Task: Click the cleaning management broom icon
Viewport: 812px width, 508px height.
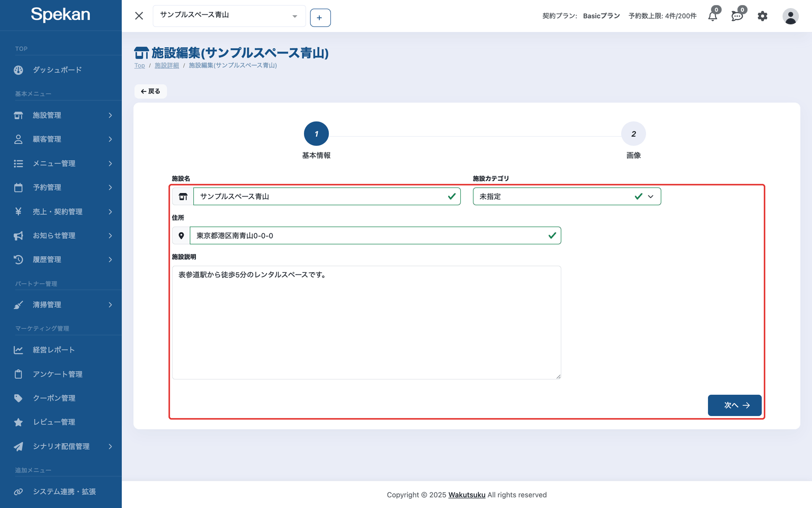Action: 18,305
